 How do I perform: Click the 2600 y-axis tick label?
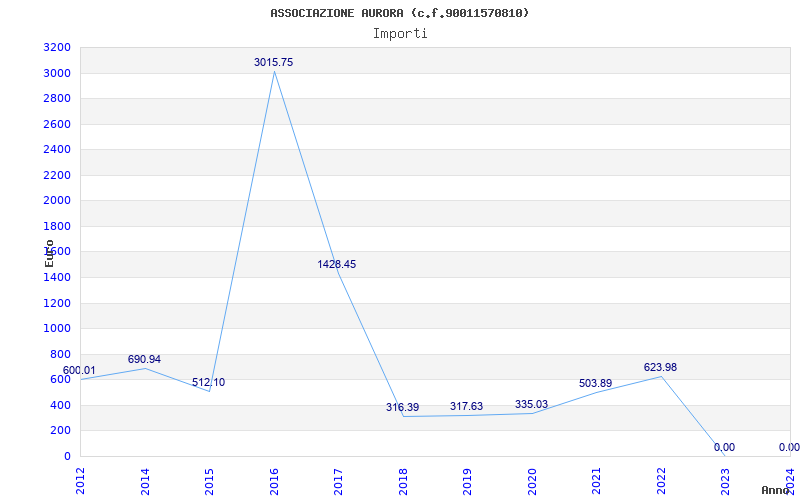[57, 124]
